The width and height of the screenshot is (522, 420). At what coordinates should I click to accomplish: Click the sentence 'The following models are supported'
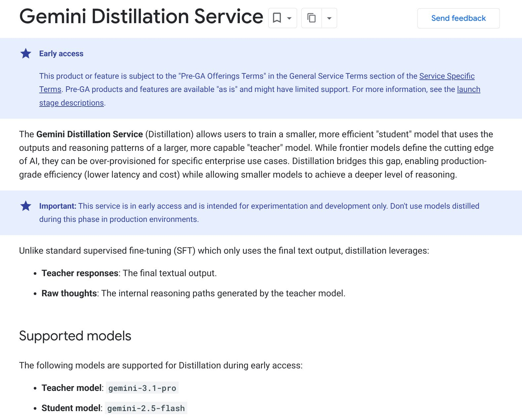161,365
